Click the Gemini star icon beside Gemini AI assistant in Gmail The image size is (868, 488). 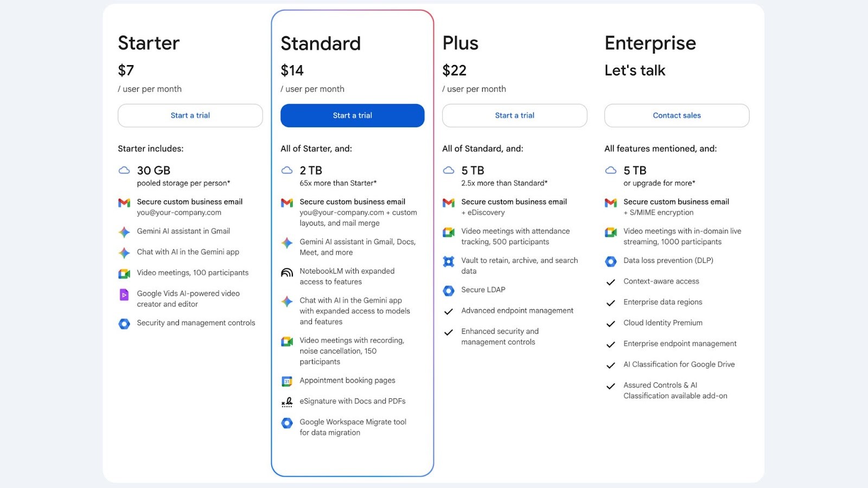tap(124, 232)
